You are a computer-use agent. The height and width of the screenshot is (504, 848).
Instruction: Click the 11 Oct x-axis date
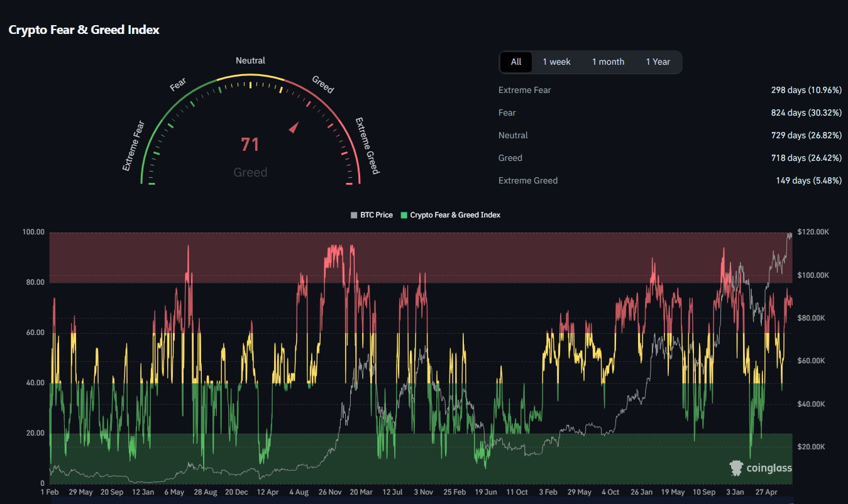tap(517, 492)
